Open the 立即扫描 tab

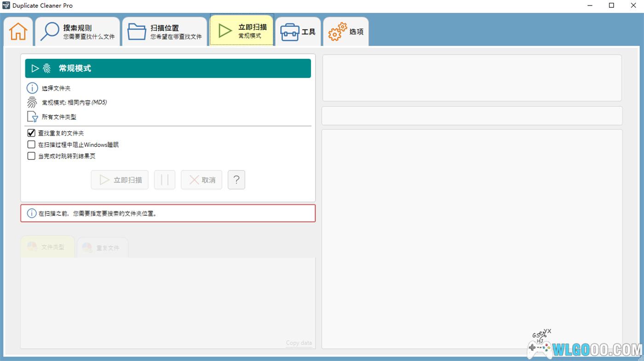[242, 31]
